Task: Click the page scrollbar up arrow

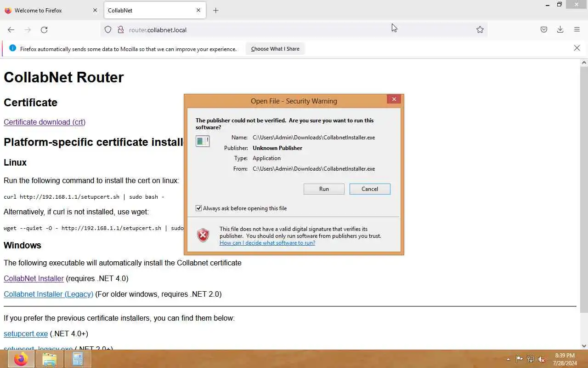Action: (x=584, y=63)
